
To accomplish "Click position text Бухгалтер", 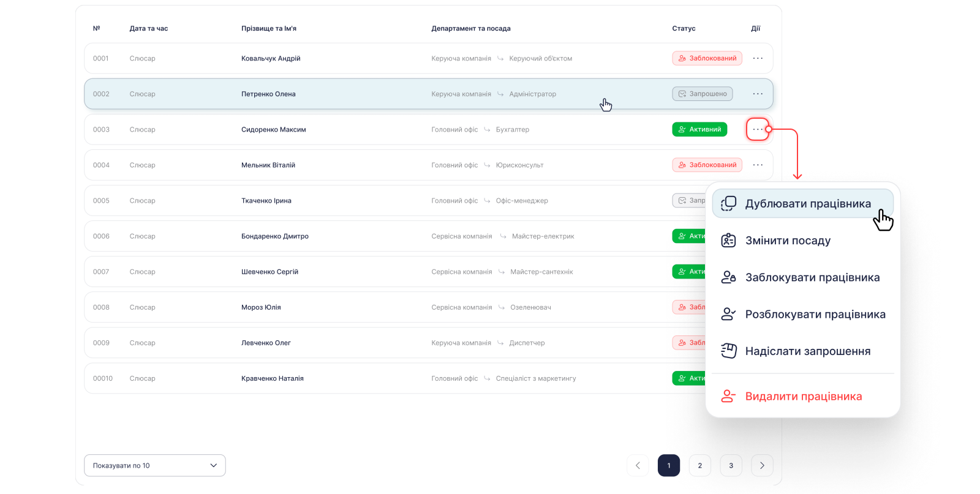I will point(513,129).
